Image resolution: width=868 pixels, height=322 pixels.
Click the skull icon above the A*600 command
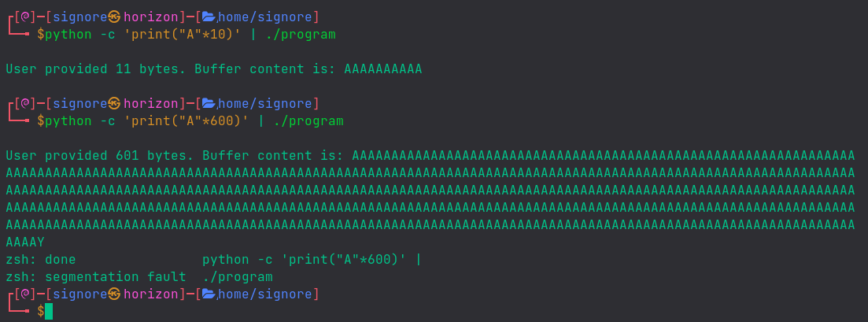[x=114, y=103]
